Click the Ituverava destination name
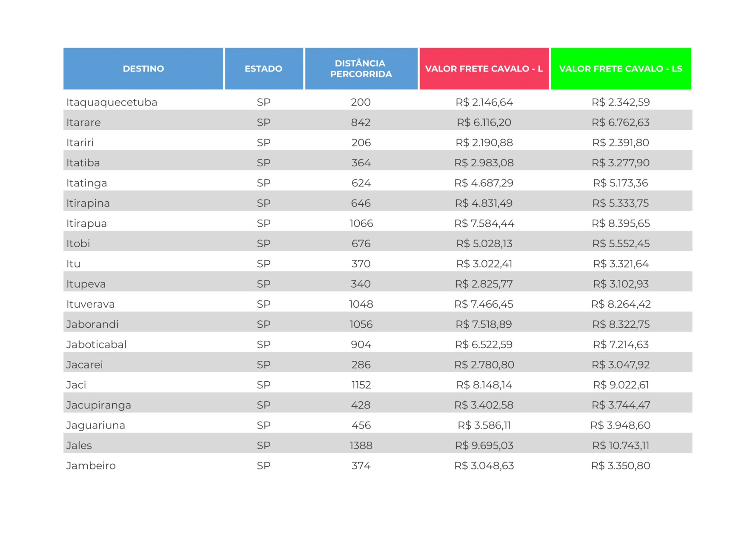 [91, 304]
